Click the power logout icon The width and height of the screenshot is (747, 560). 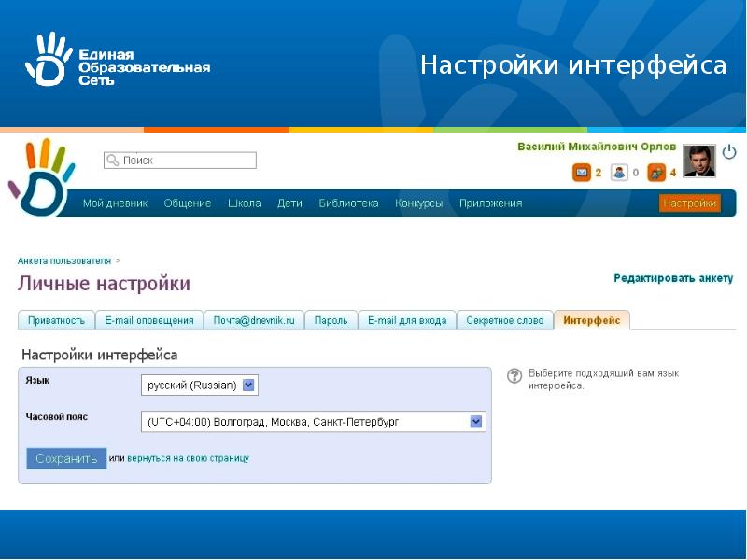(729, 151)
